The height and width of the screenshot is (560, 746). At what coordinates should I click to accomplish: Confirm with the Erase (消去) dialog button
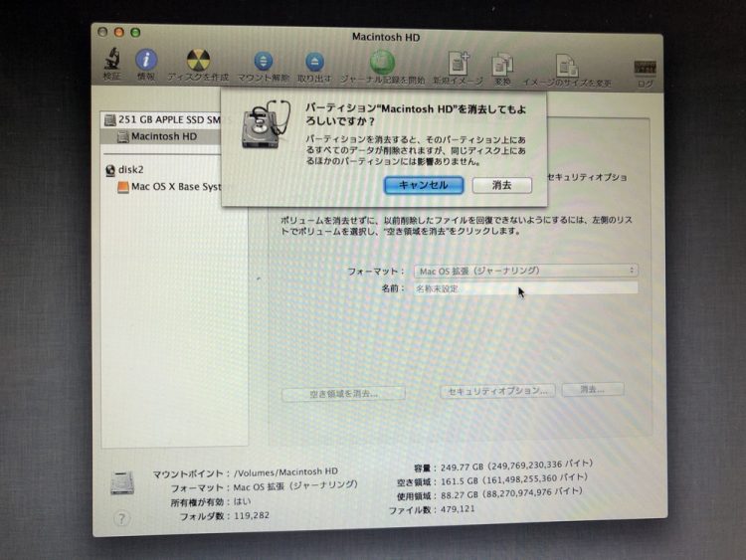[x=502, y=185]
